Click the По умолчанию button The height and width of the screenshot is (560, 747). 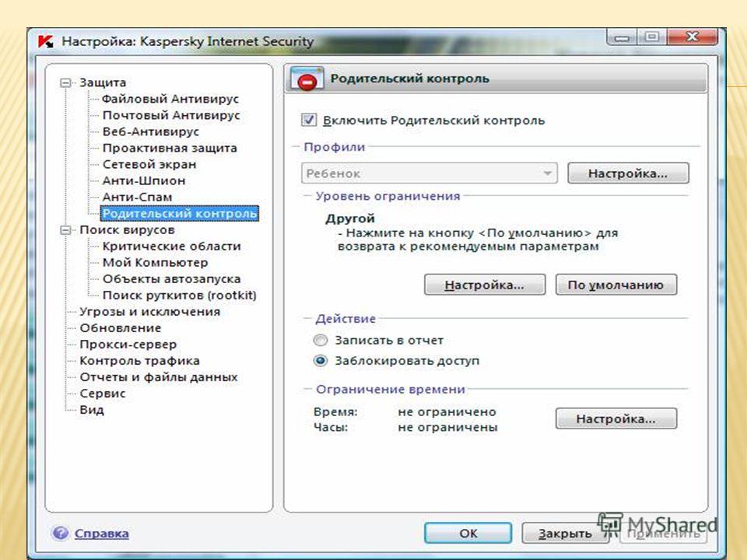(616, 285)
